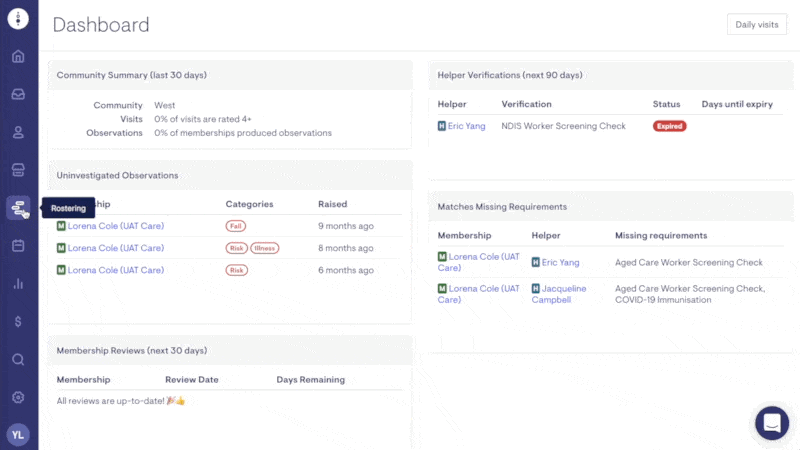
Task: Click the Daily visits button
Action: click(757, 25)
